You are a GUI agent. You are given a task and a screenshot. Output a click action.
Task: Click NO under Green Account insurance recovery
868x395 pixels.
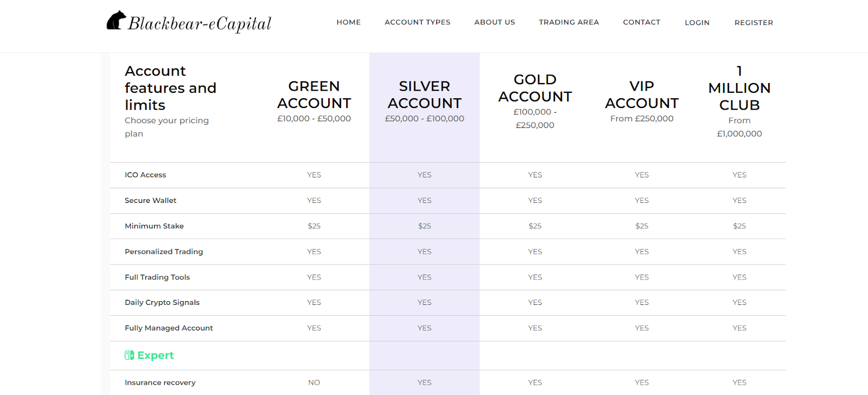pyautogui.click(x=314, y=383)
